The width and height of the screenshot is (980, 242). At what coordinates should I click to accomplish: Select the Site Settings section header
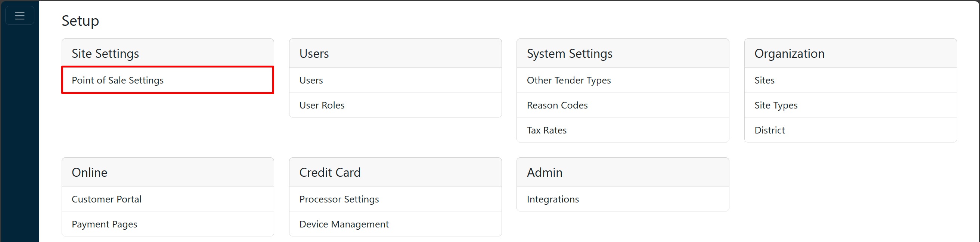point(105,53)
